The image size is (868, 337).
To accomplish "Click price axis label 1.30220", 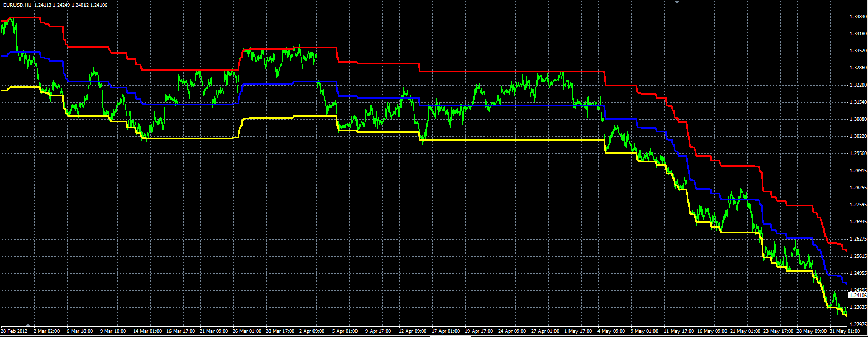I will point(858,136).
